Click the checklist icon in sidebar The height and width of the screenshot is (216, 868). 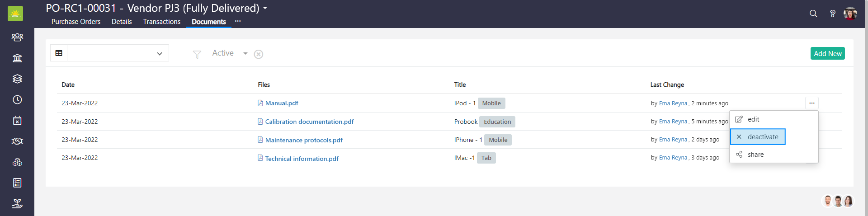coord(17,183)
